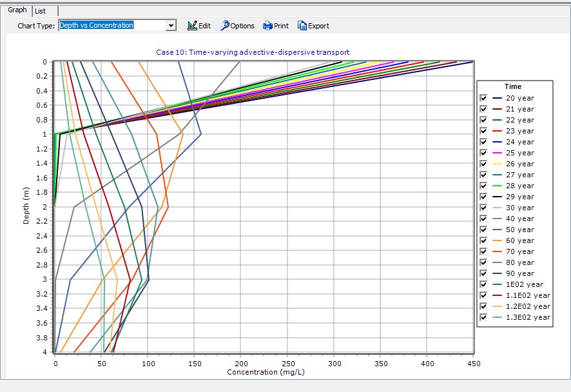Viewport: 571px width, 392px height.
Task: Hide the 30 year curve checkbox
Action: [x=483, y=208]
